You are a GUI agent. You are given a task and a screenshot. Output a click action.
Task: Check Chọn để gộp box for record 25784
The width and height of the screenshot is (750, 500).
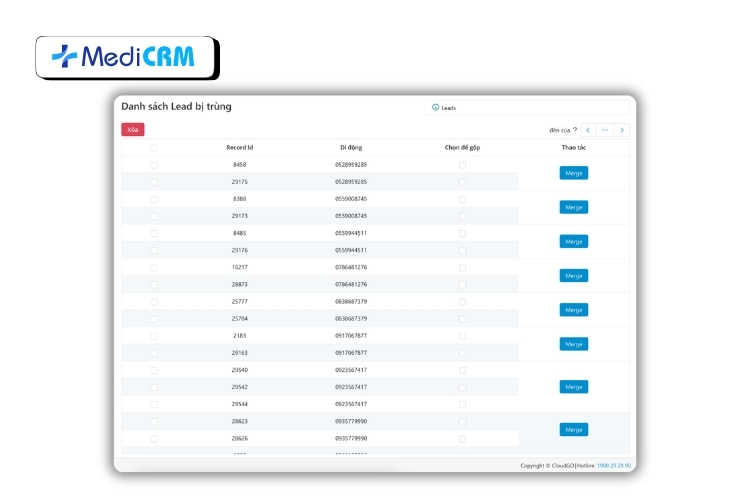tap(462, 319)
